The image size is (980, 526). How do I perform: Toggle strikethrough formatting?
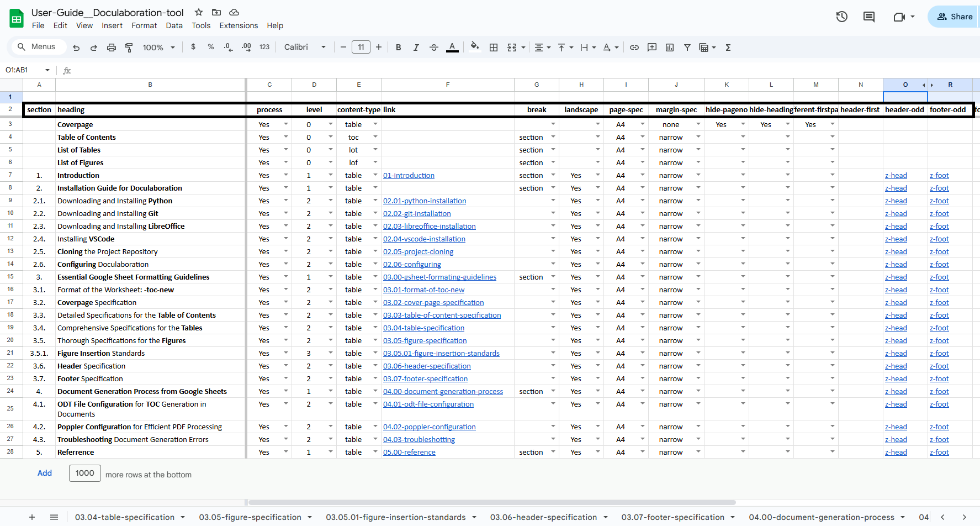(x=434, y=48)
